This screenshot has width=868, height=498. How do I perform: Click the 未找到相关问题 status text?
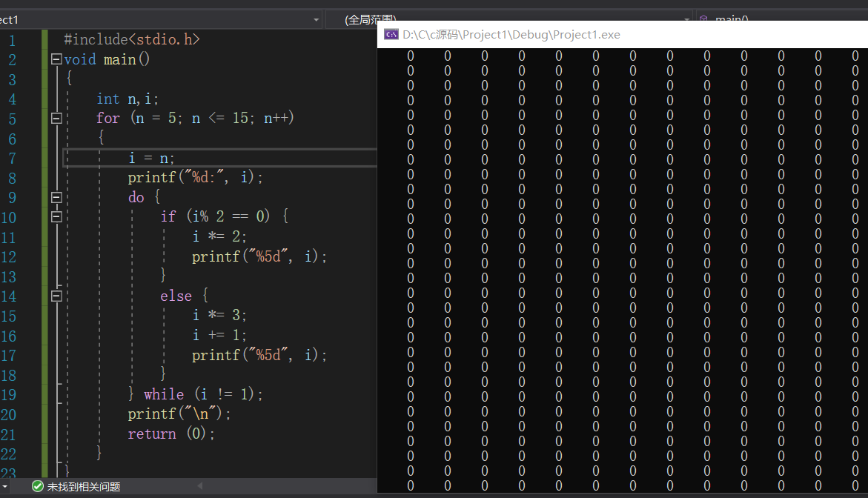tap(83, 487)
